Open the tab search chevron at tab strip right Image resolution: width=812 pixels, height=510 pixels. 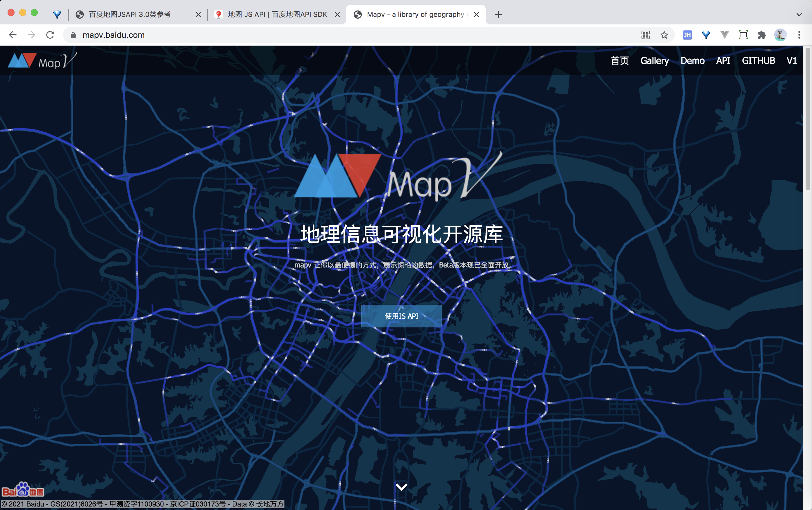799,15
